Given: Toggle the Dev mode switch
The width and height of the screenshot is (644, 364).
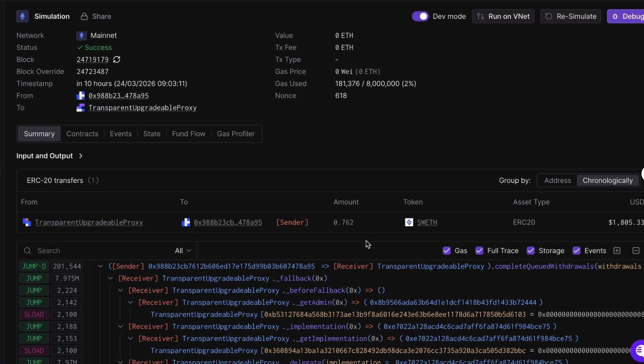Looking at the screenshot, I should pos(420,16).
